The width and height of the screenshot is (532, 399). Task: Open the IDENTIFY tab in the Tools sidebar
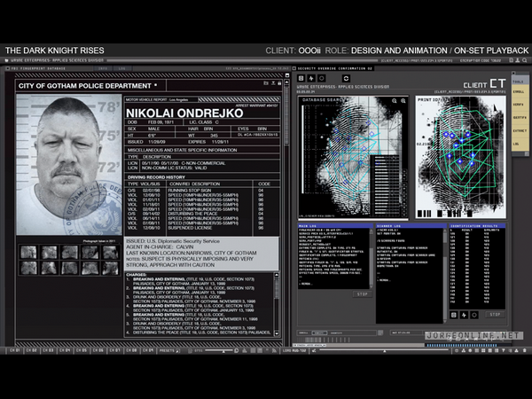518,117
